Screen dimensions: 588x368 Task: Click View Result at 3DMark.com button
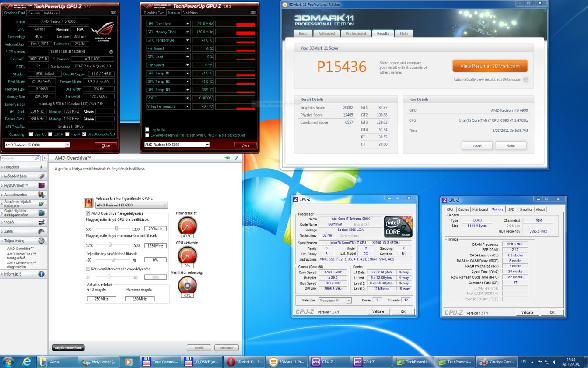[490, 66]
